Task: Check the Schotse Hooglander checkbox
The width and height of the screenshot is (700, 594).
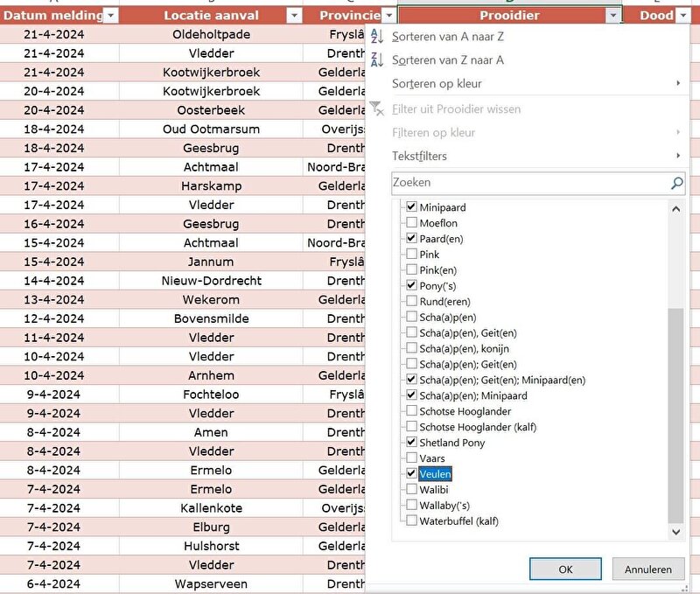Action: (x=411, y=410)
